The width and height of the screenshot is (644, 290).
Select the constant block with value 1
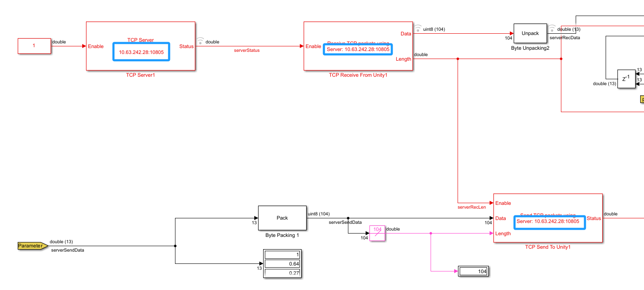tap(34, 46)
